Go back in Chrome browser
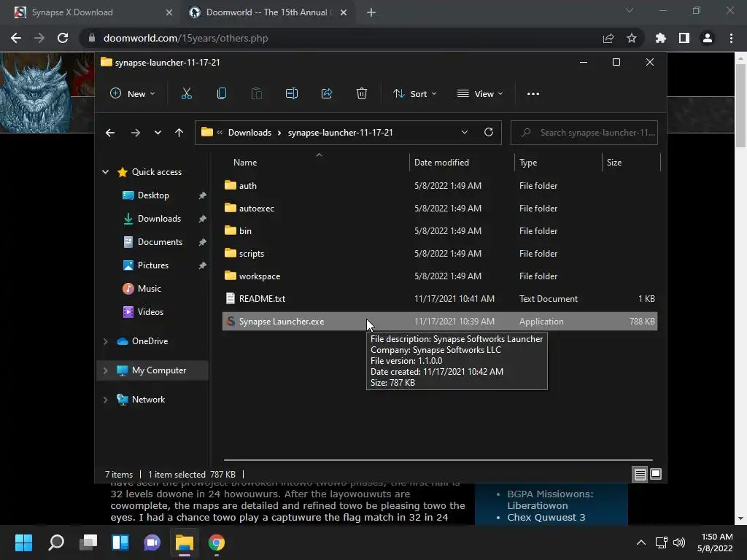The width and height of the screenshot is (747, 560). (x=16, y=38)
